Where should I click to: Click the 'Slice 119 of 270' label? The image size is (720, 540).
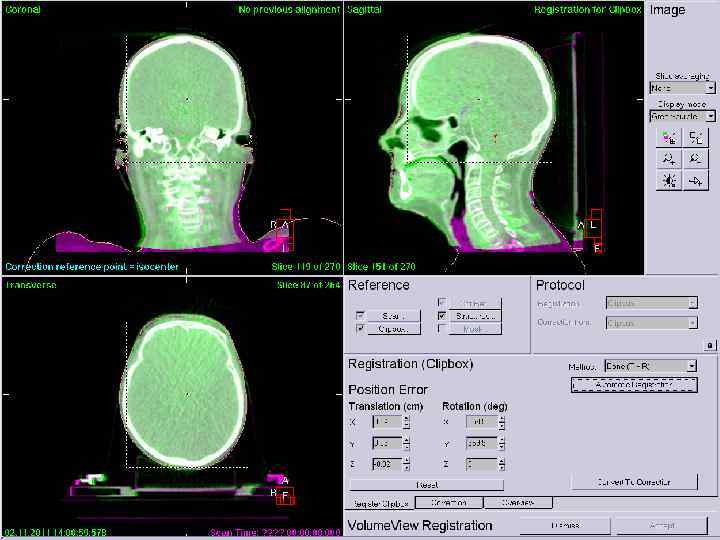[x=306, y=266]
